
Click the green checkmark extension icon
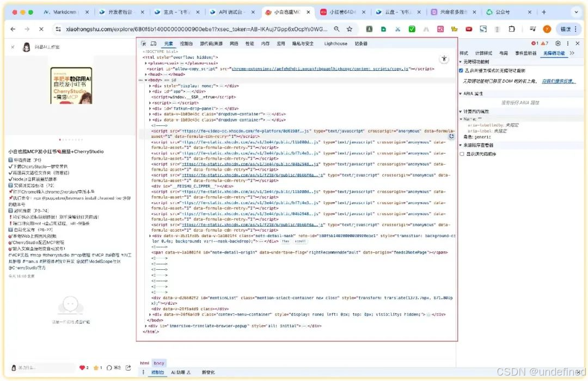[412, 29]
